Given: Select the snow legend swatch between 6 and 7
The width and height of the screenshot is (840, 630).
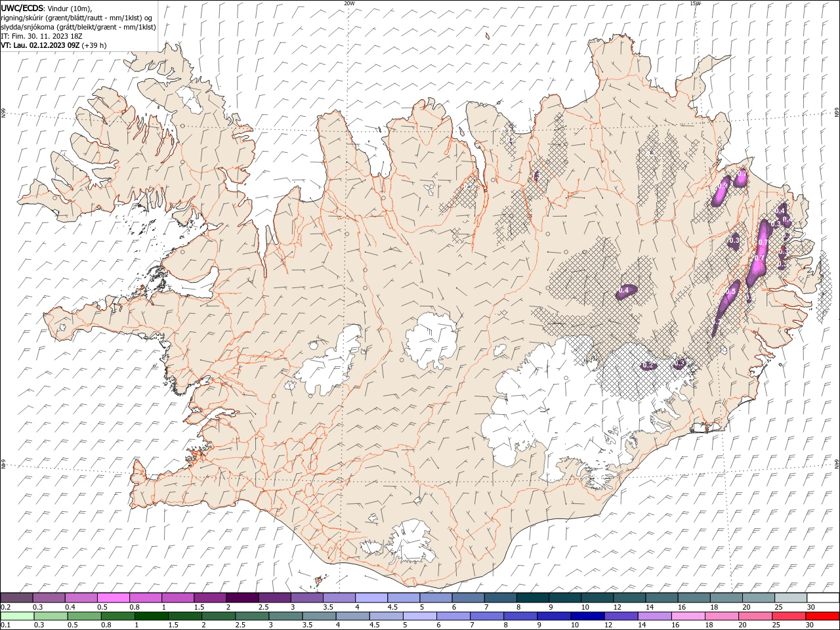Looking at the screenshot, I should [468, 598].
